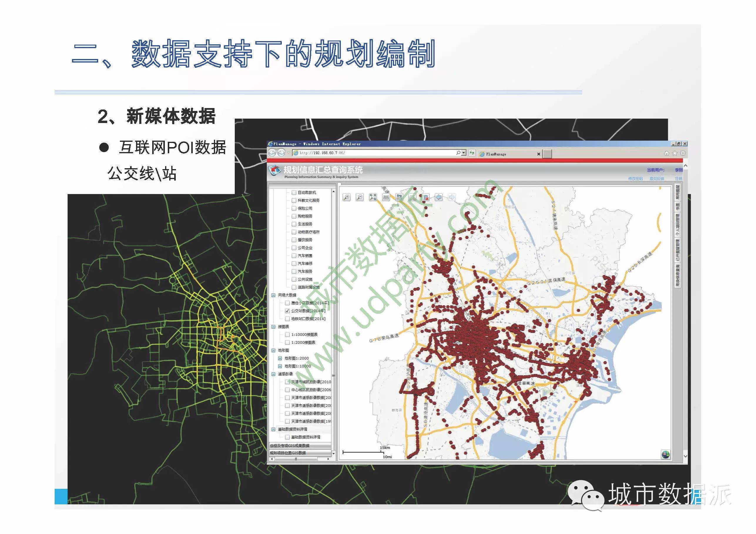Go to previous map view with blue arrow
The width and height of the screenshot is (756, 534).
click(439, 197)
